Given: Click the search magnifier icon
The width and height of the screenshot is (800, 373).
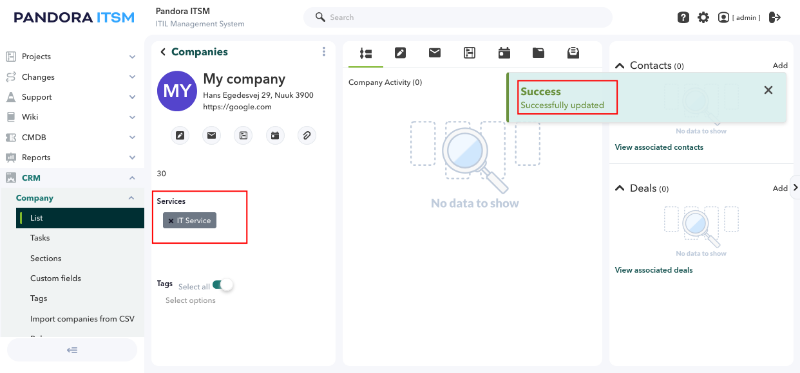Looking at the screenshot, I should (320, 17).
